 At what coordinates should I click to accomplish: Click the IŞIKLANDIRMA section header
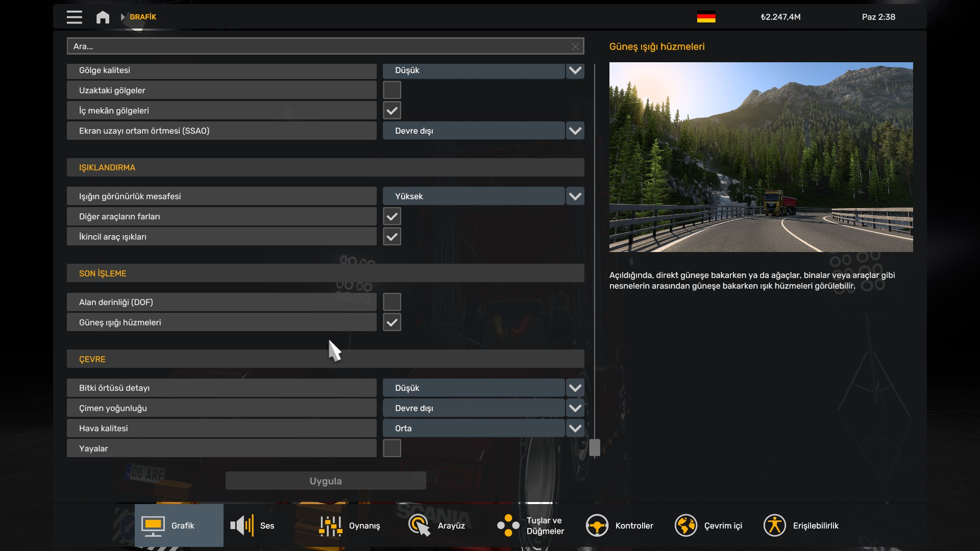tap(326, 167)
